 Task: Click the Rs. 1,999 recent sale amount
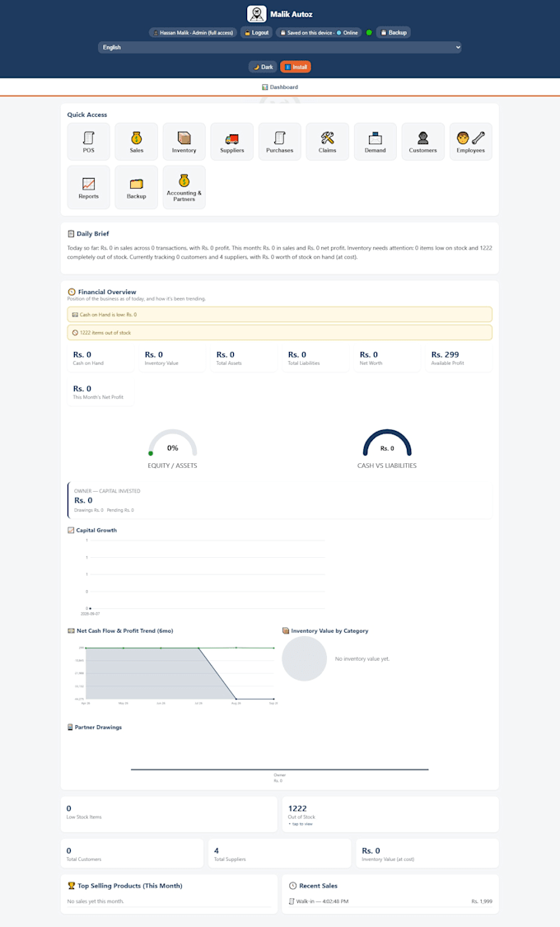[482, 901]
